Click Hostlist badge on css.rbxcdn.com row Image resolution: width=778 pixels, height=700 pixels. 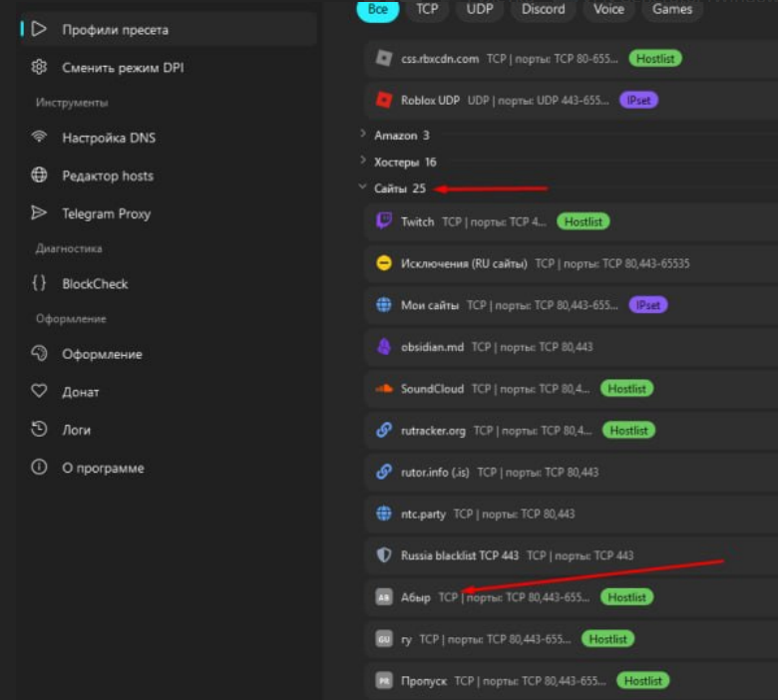[x=655, y=59]
